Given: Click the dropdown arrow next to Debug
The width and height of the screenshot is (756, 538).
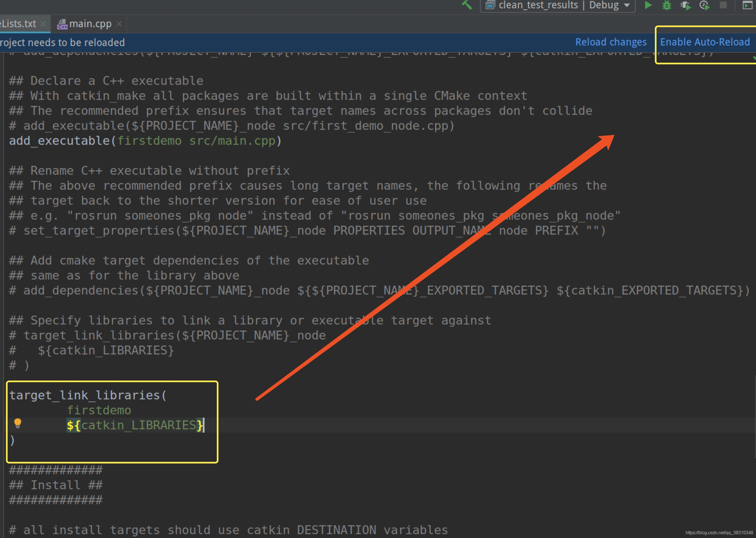Looking at the screenshot, I should pos(627,5).
